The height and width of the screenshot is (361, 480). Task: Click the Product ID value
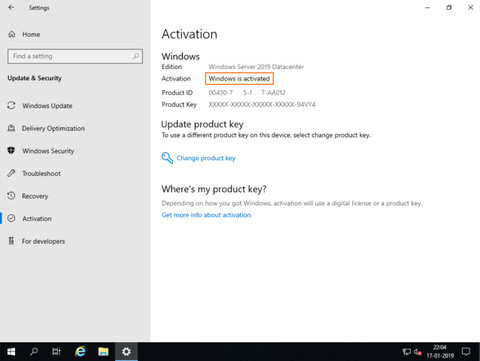click(247, 93)
